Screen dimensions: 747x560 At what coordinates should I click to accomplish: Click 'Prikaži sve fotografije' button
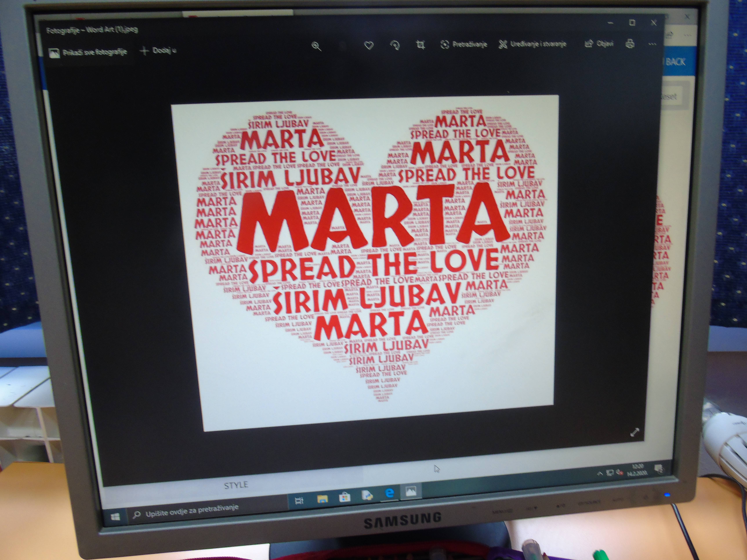click(88, 52)
